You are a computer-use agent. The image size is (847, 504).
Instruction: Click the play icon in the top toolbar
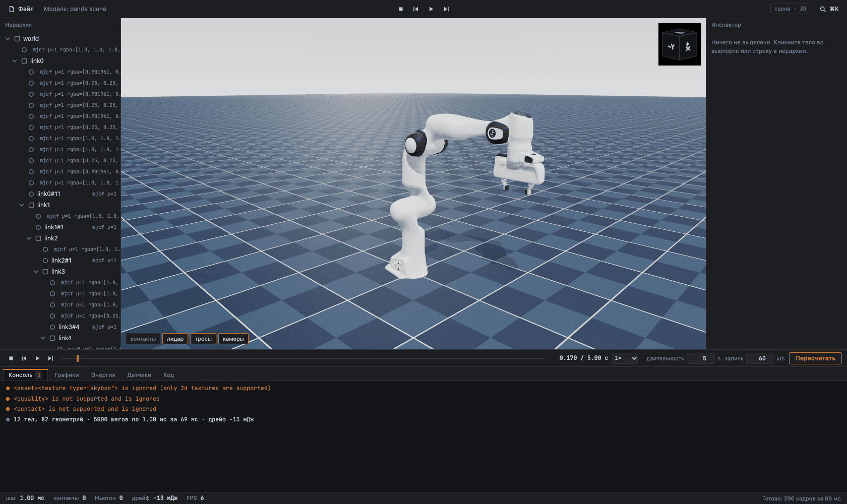pyautogui.click(x=431, y=9)
